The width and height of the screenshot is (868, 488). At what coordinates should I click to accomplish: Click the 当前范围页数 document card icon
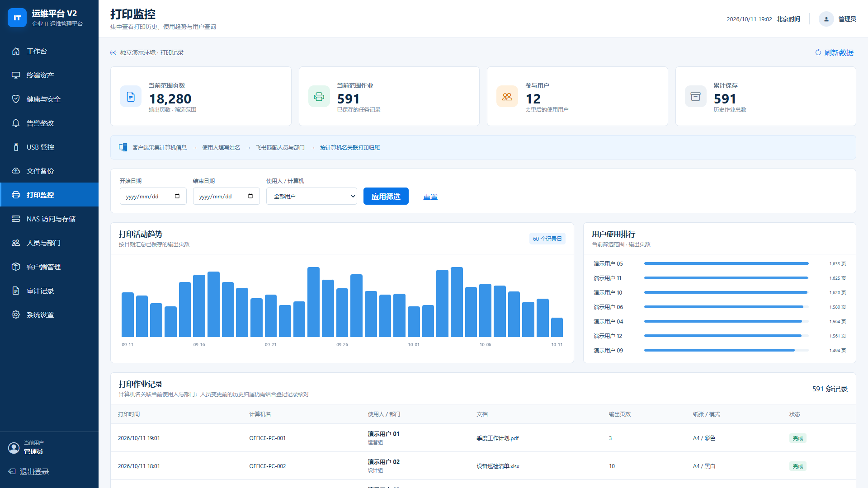coord(131,96)
